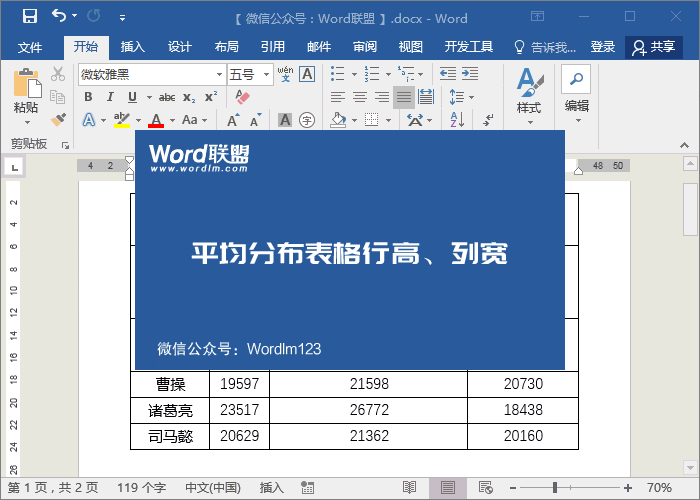The height and width of the screenshot is (500, 700).
Task: Open the borders icon
Action: [x=371, y=120]
